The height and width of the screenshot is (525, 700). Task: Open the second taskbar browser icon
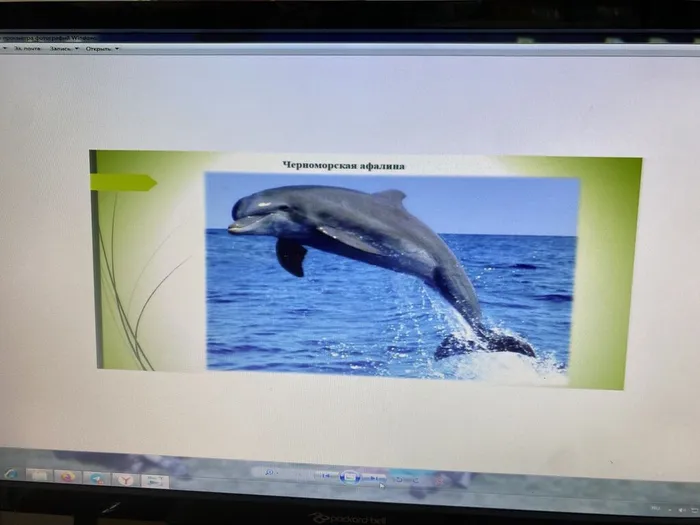68,477
